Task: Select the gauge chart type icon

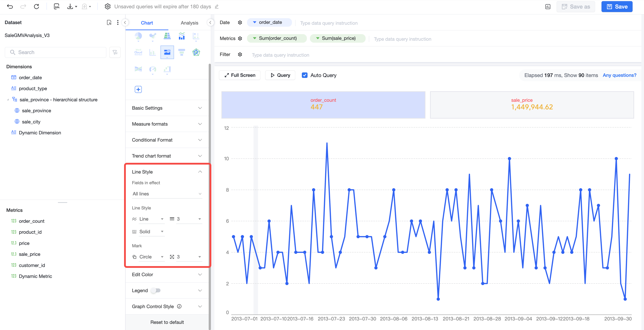Action: (153, 69)
